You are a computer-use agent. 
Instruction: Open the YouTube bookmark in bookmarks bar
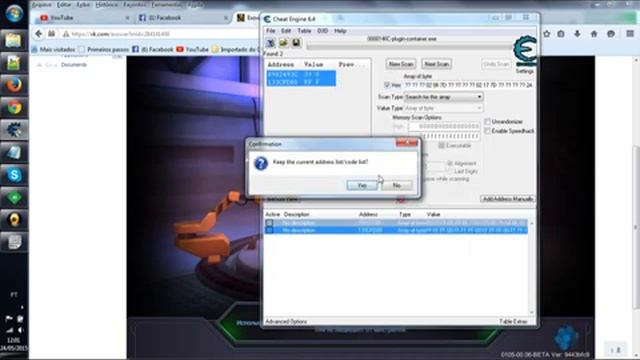tap(192, 49)
